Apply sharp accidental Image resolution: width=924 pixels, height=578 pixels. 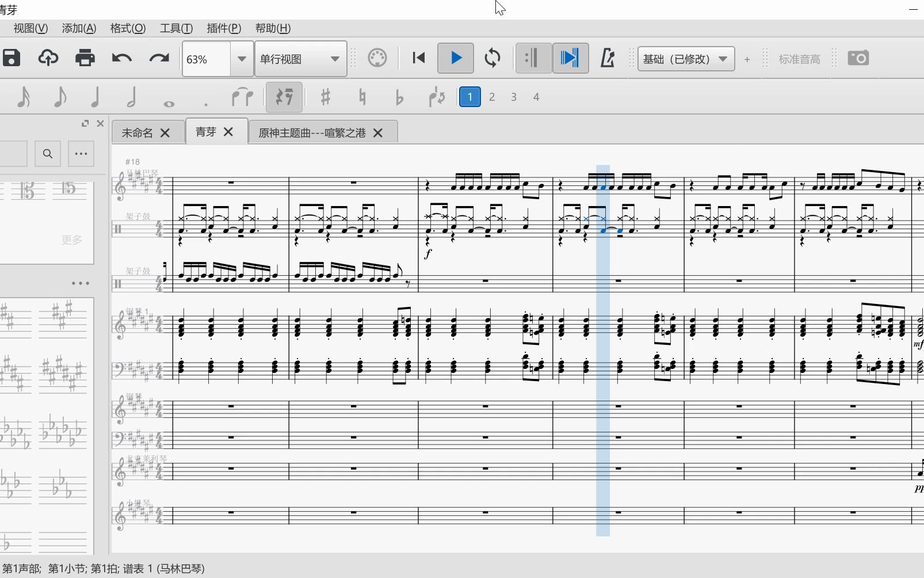click(x=326, y=97)
